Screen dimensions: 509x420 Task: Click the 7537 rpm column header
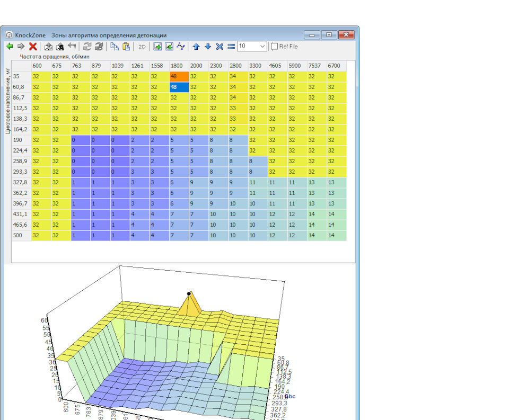[x=317, y=66]
